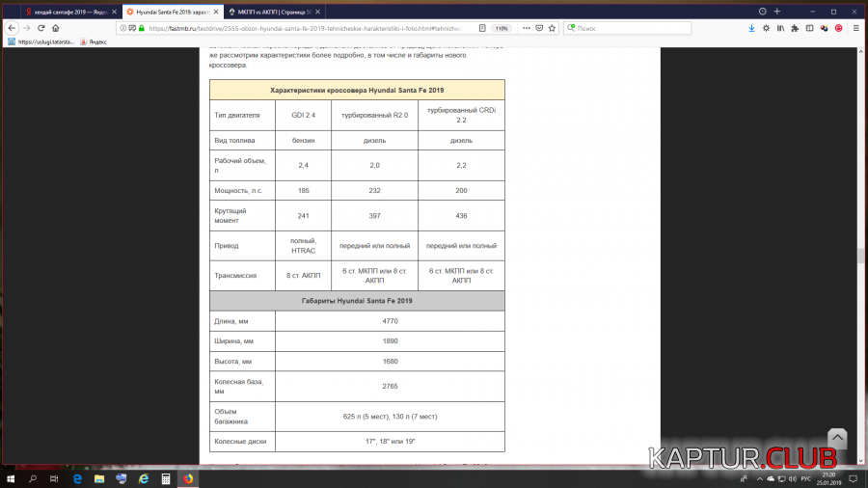
Task: Open a new tab with the plus button
Action: pos(777,11)
